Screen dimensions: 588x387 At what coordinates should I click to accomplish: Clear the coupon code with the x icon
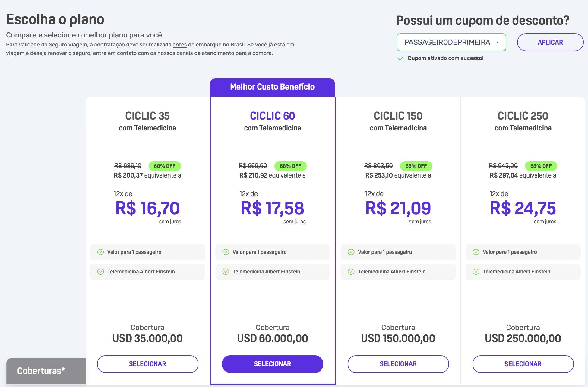[x=497, y=43]
